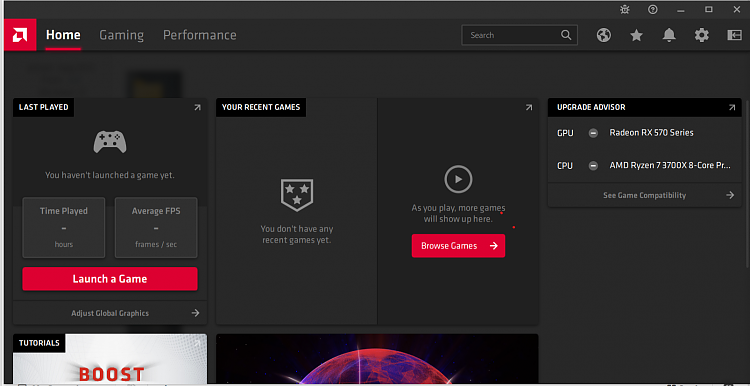Click the gamepad controller icon
The width and height of the screenshot is (750, 386).
pyautogui.click(x=110, y=142)
